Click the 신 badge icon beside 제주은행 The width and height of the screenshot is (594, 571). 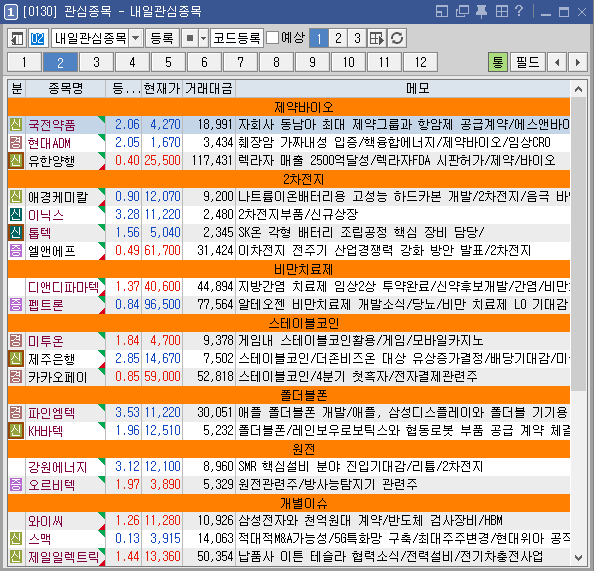(16, 358)
